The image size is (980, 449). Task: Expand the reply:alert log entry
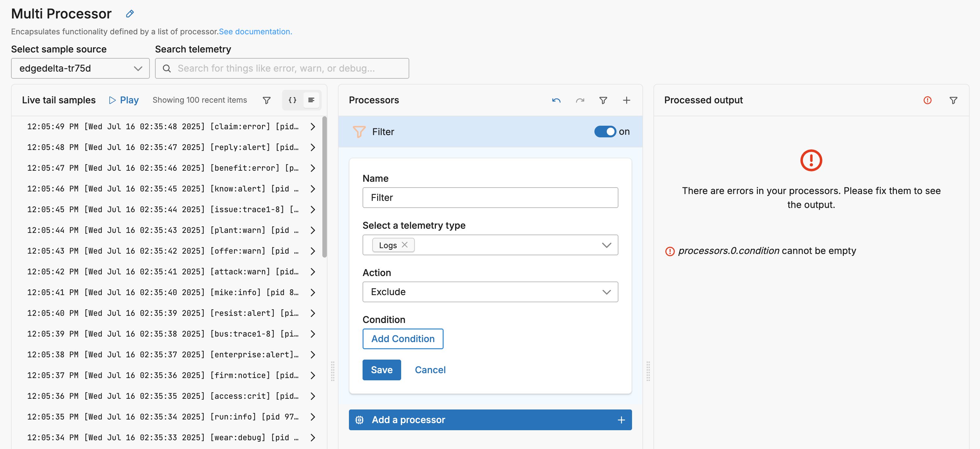point(313,147)
